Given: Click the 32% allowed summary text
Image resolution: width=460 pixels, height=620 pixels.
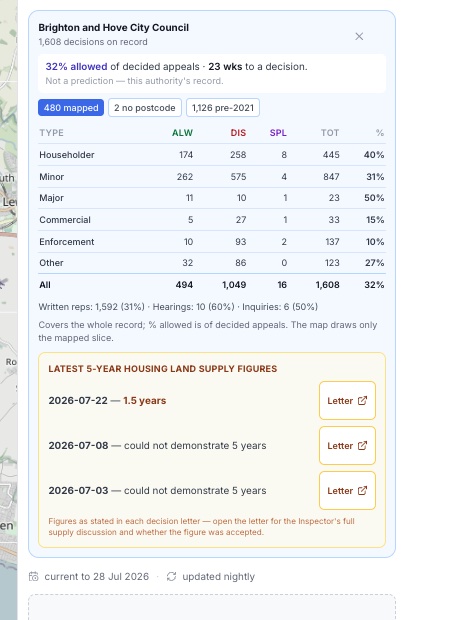Looking at the screenshot, I should [x=76, y=66].
